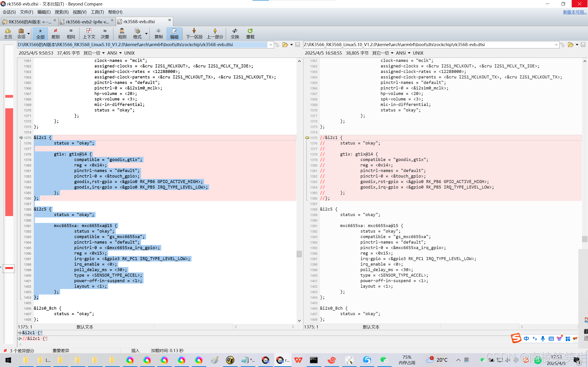Click the left pane vertical scrollbar thumb

(299, 254)
